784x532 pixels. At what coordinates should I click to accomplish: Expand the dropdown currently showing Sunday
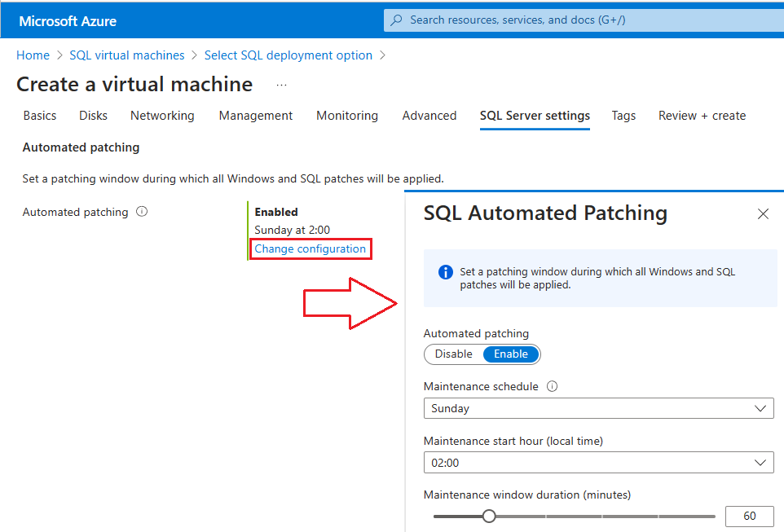tap(599, 408)
